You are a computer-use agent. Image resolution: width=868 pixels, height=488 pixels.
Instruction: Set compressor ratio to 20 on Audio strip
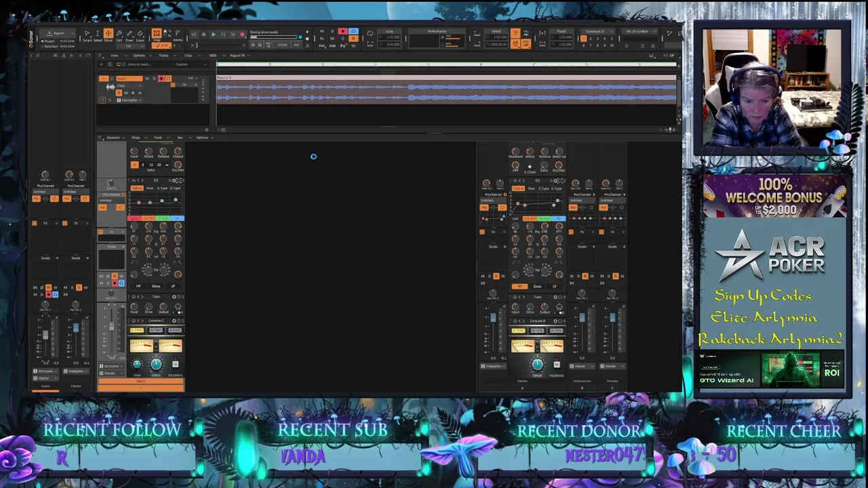tap(159, 165)
